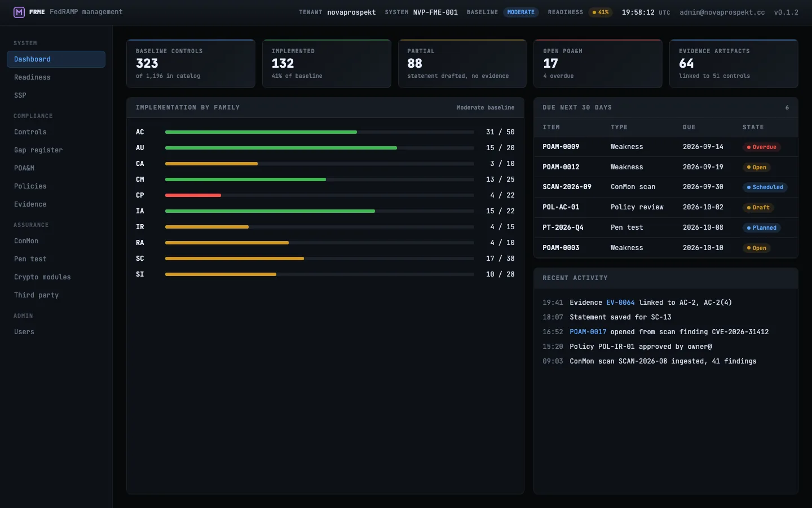
Task: Click Open badge on POAM-0012 row
Action: tap(757, 168)
